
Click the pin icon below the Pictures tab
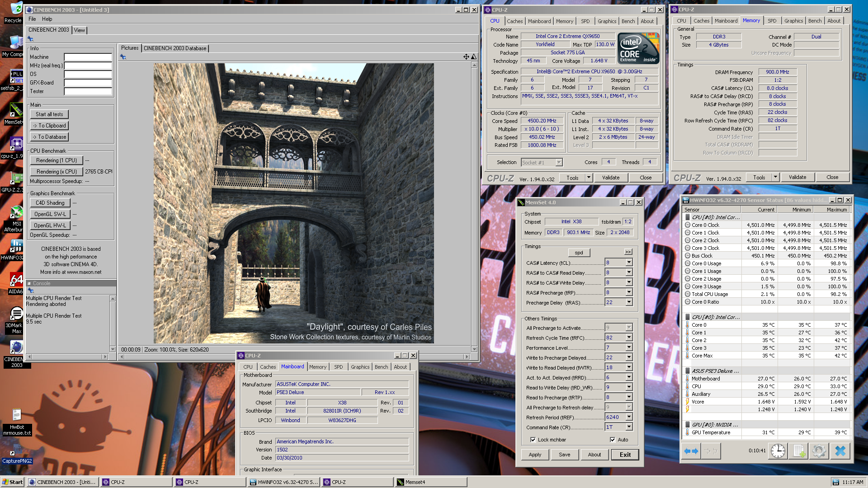(123, 56)
